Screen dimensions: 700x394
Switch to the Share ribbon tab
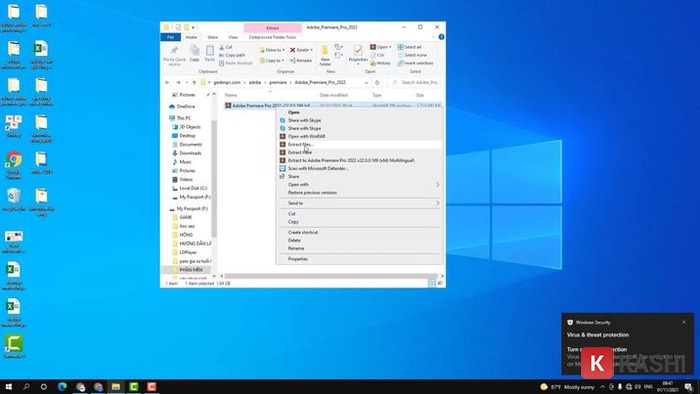(212, 37)
